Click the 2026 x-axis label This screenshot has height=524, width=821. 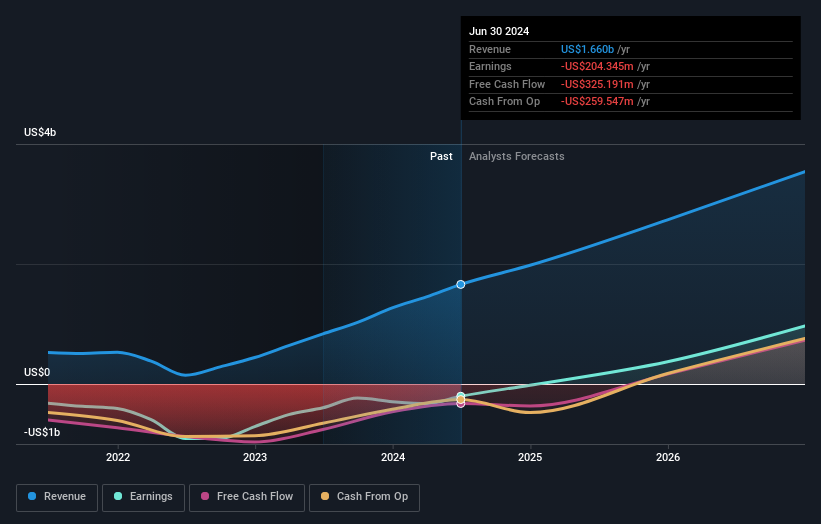point(668,457)
